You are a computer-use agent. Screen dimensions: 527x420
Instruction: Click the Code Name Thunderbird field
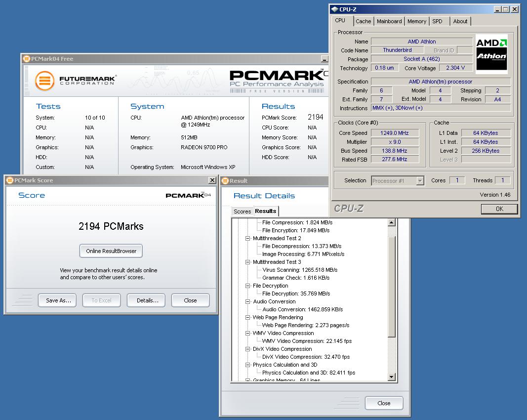click(x=397, y=50)
